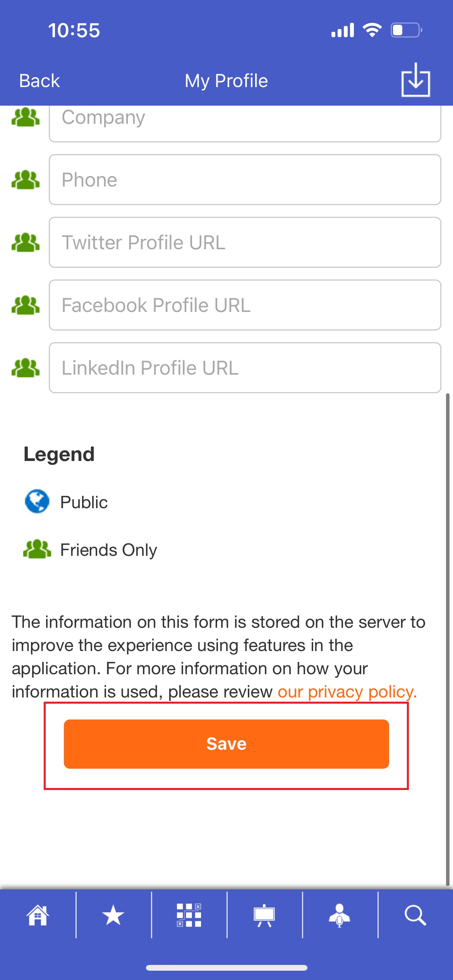Go Back from My Profile
Image resolution: width=453 pixels, height=980 pixels.
click(x=39, y=81)
